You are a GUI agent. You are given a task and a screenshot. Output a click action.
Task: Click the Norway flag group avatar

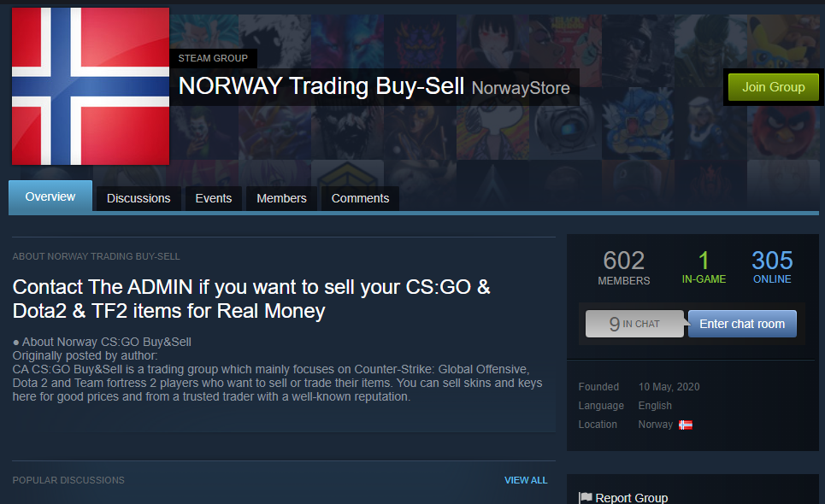tap(91, 86)
